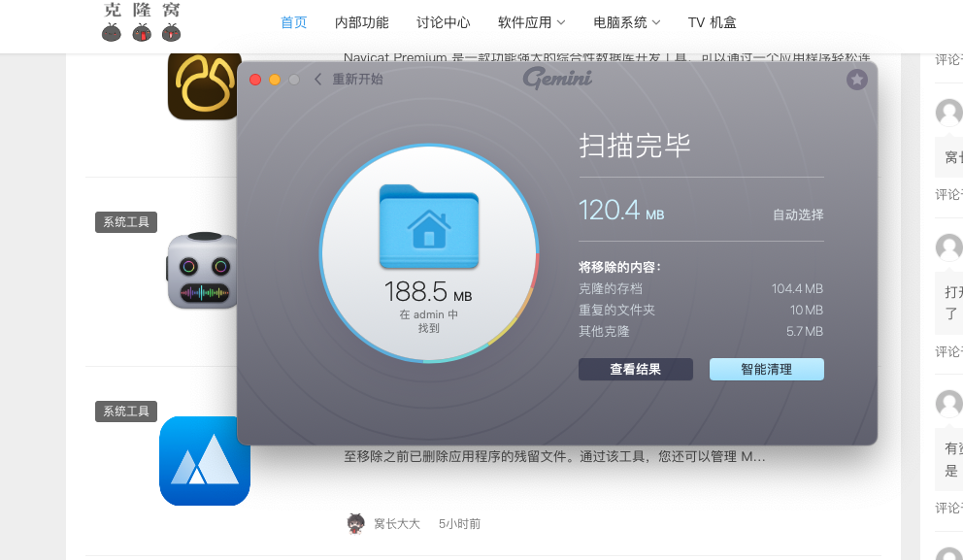Click the 系统工具 tag above blue app
Screen dimensions: 963x560
126,411
